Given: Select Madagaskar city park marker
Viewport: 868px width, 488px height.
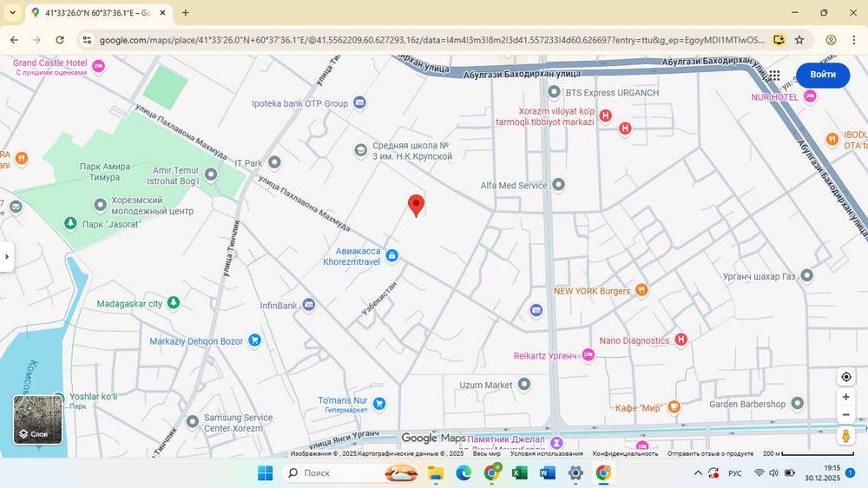Looking at the screenshot, I should (174, 302).
